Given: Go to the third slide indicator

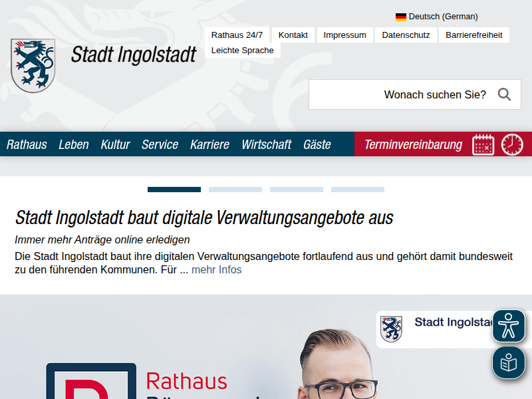Looking at the screenshot, I should pos(297,190).
